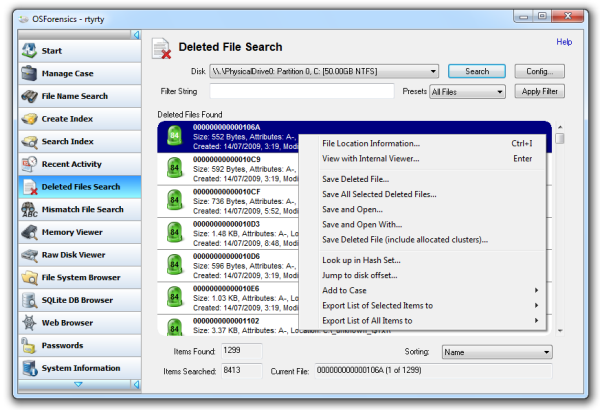Open the Web Browser spider-web icon
Image resolution: width=600 pixels, height=410 pixels.
pos(29,323)
